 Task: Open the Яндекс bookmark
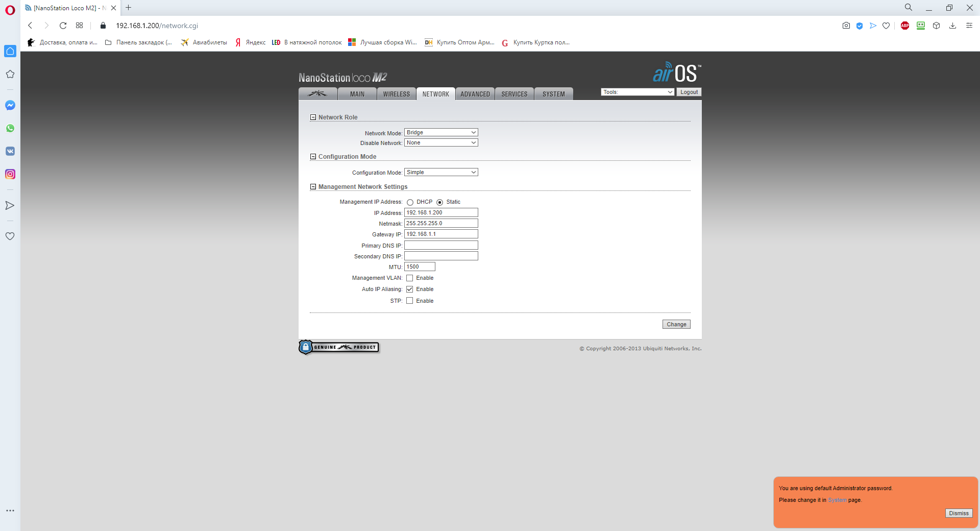pyautogui.click(x=250, y=42)
